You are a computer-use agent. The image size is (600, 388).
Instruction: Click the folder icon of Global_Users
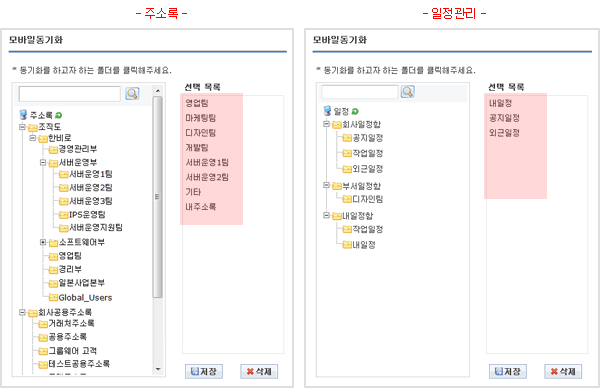53,297
